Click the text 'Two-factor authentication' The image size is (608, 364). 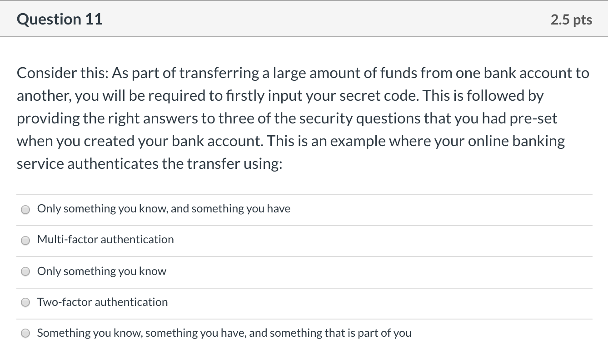click(x=102, y=302)
